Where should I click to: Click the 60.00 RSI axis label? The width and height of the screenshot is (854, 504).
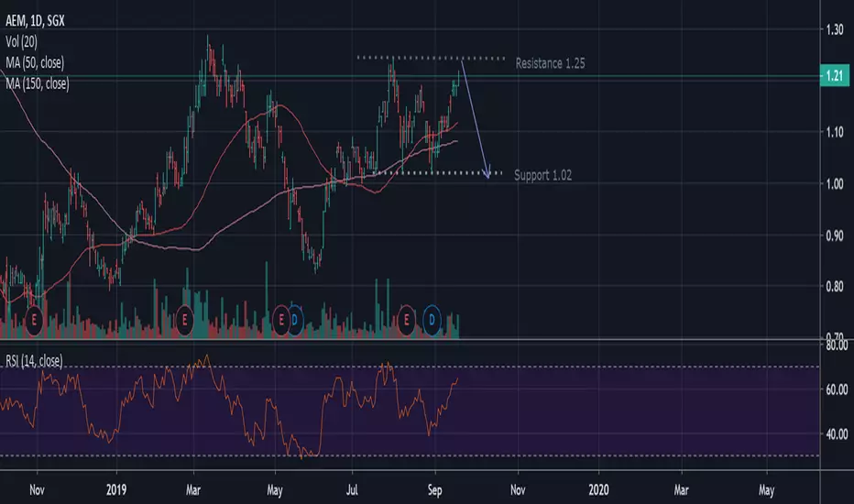[836, 389]
